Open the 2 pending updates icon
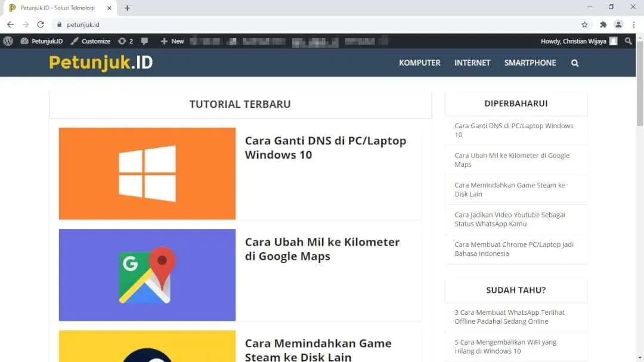Viewport: 644px width, 362px height. [x=126, y=41]
